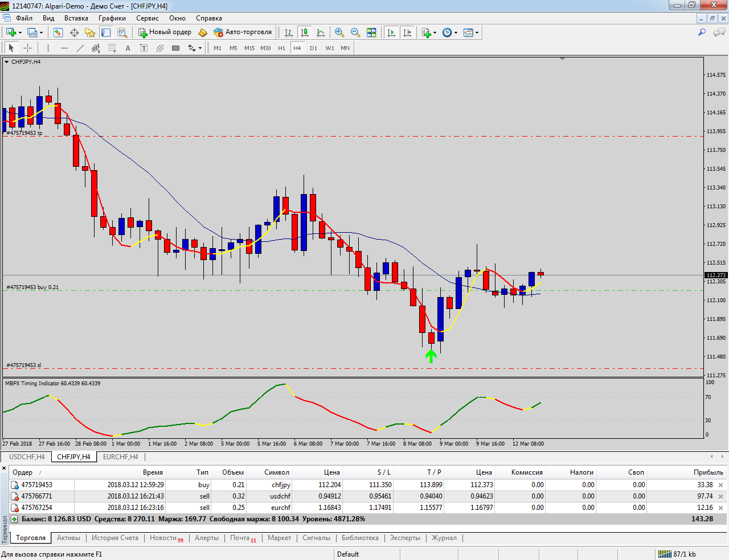
Task: Toggle chart shift from right edge
Action: (407, 32)
